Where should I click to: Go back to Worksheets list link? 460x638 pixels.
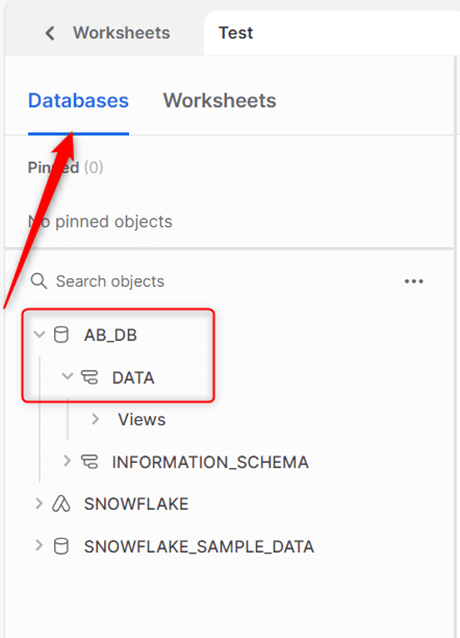point(121,33)
